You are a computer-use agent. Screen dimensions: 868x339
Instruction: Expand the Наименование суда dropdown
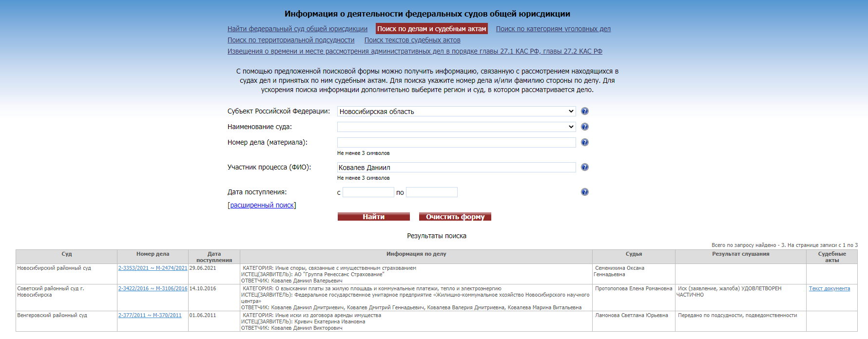coord(456,127)
